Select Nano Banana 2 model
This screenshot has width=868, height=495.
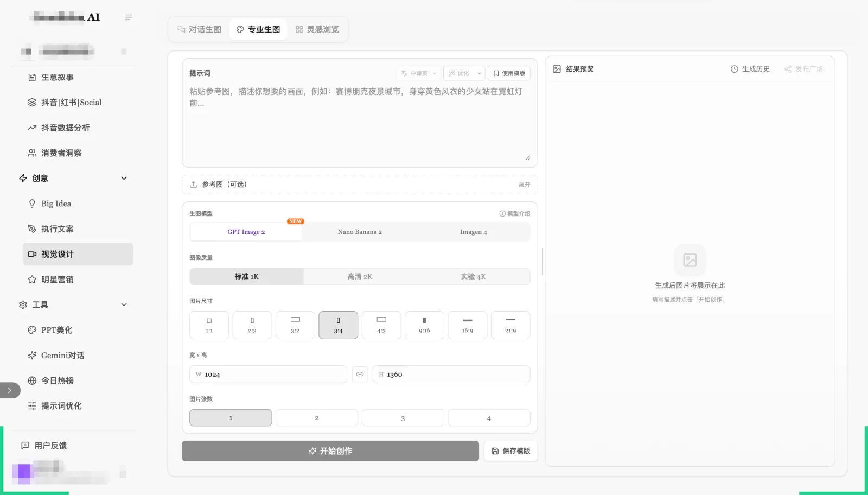click(360, 232)
